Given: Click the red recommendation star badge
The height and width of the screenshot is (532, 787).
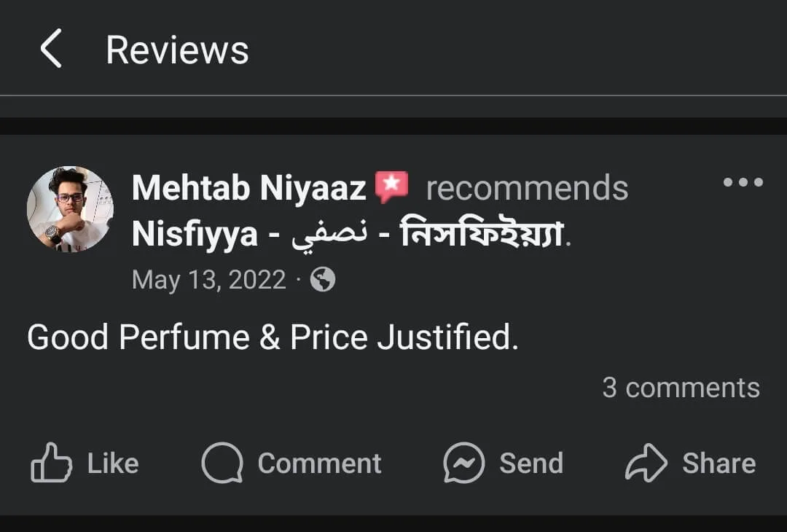Looking at the screenshot, I should click(392, 187).
